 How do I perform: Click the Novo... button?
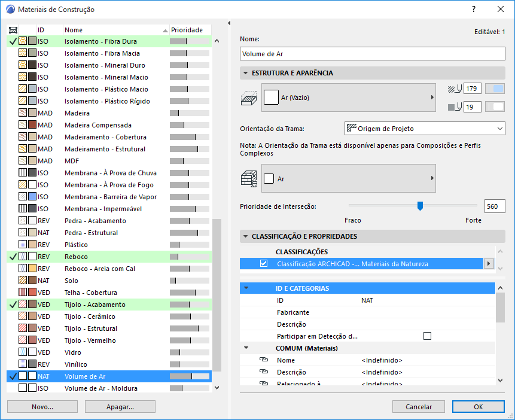coord(42,407)
